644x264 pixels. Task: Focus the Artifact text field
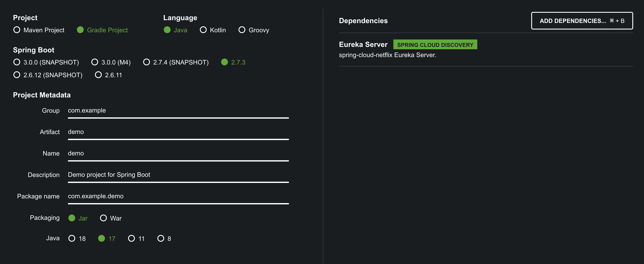[x=178, y=132]
